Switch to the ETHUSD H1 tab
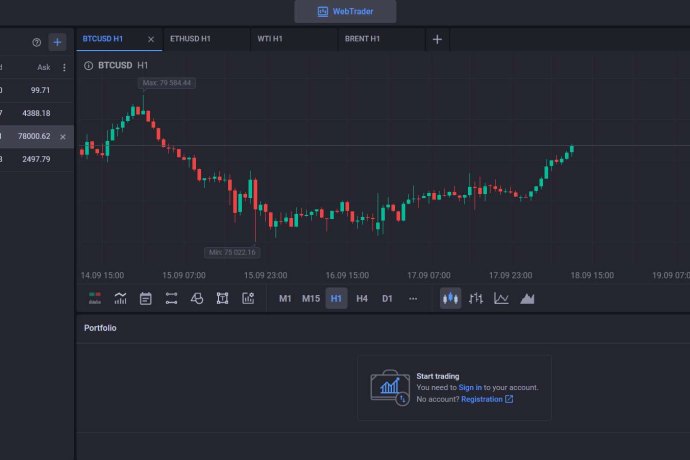The image size is (690, 460). [206, 39]
